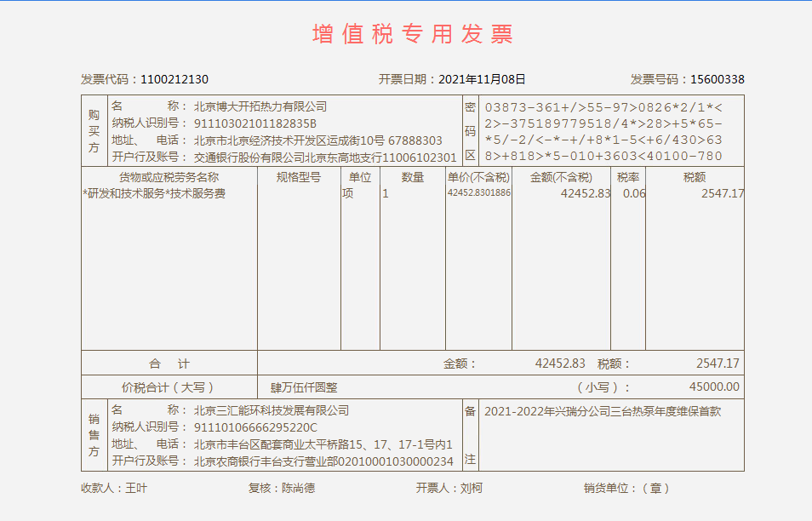Screen dimensions: 812x521
Task: Click the remark text 2021-2022年兴瑞分公司
Action: 602,410
